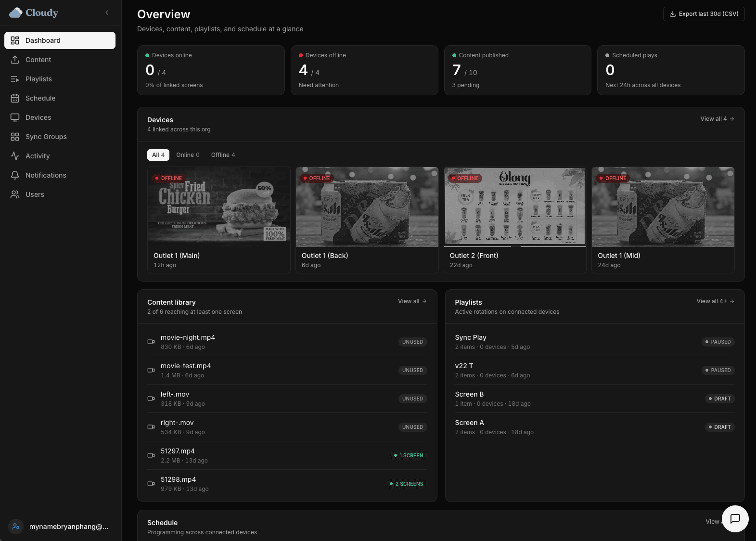Navigate to the Schedule page
This screenshot has height=541, width=756.
click(60, 98)
